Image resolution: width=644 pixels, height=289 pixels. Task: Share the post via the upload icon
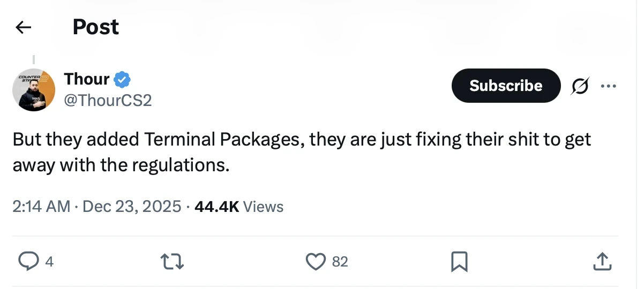tap(602, 261)
